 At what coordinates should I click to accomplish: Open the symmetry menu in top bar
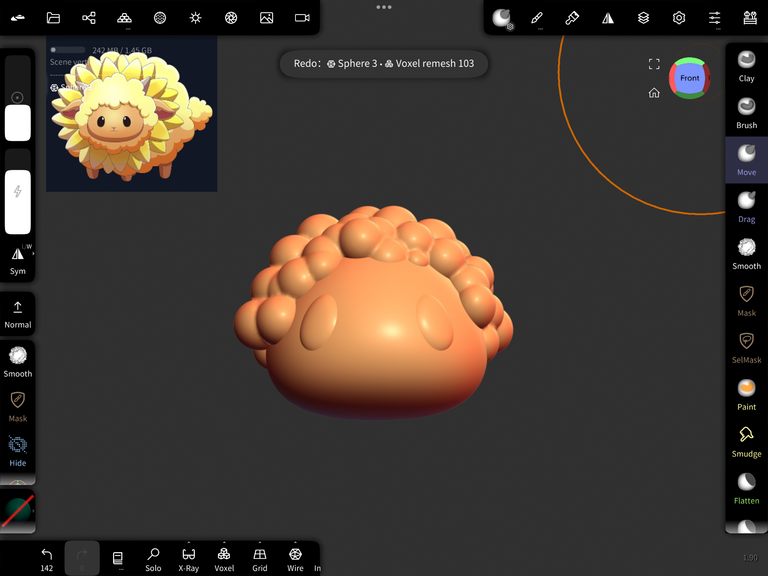tap(608, 18)
